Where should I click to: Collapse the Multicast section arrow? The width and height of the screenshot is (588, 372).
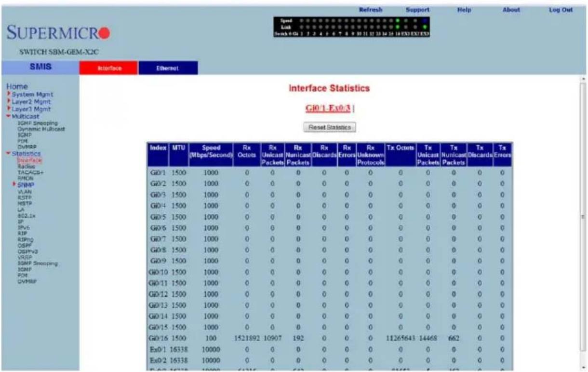[x=8, y=116]
